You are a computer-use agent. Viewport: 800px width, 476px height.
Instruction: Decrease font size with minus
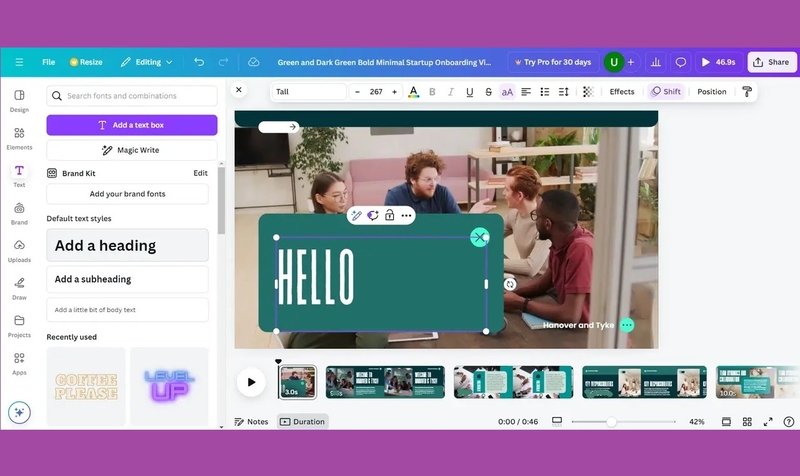[357, 92]
